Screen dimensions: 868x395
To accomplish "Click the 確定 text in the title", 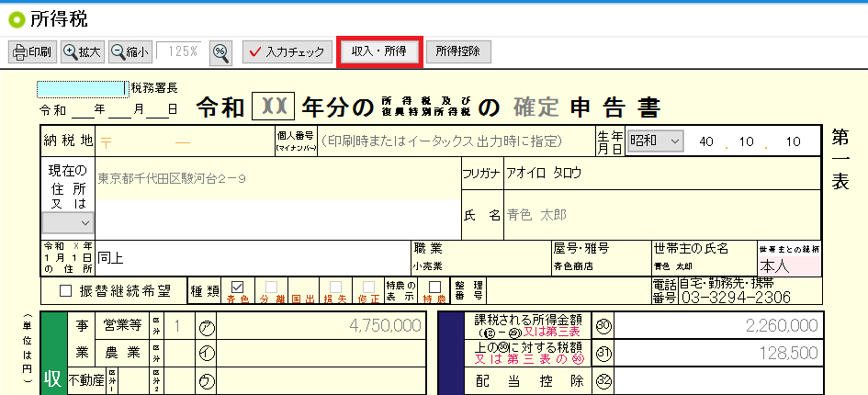I will (x=535, y=107).
